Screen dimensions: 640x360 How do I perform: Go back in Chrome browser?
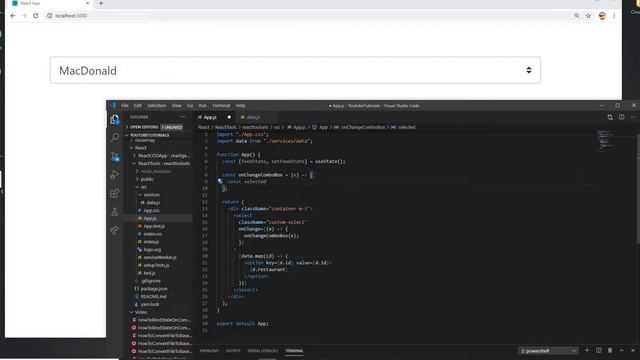[13, 16]
